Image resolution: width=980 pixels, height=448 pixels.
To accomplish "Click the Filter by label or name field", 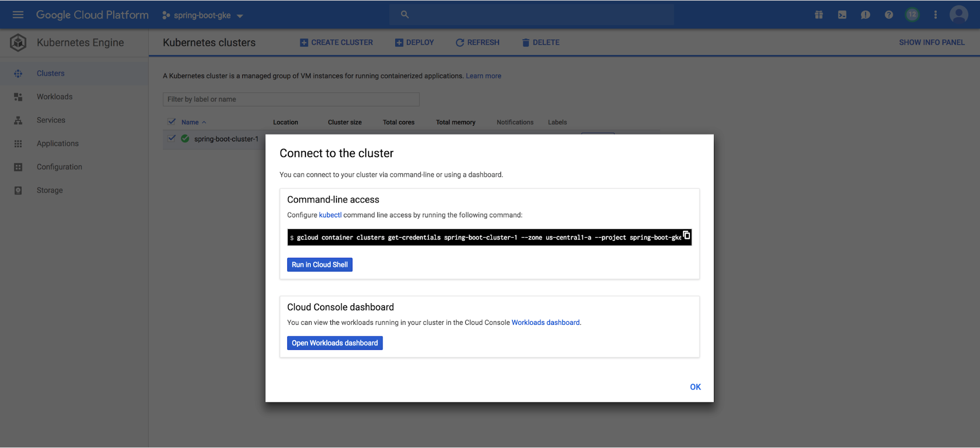I will 291,99.
